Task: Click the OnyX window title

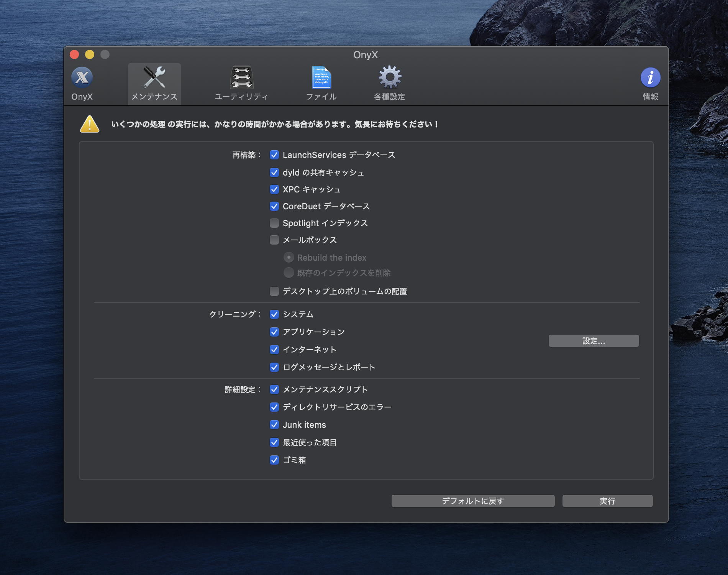Action: tap(366, 55)
